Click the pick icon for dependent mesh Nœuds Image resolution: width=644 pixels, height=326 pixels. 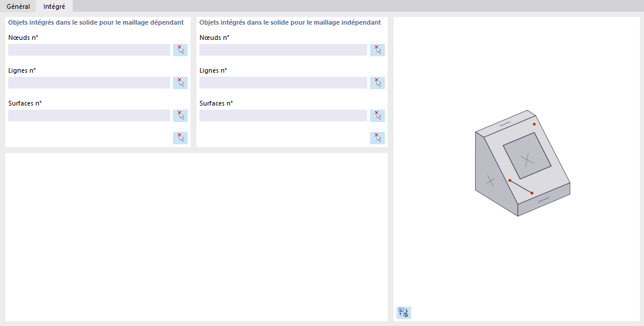coord(180,50)
